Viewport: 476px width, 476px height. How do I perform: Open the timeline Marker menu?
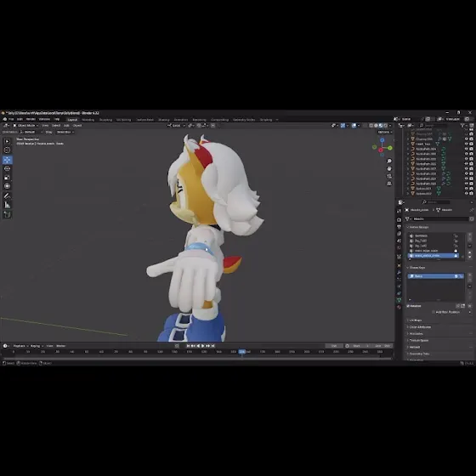[60, 346]
